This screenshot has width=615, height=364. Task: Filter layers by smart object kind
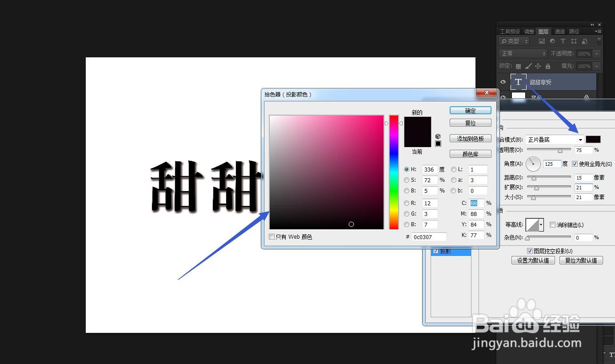(584, 41)
